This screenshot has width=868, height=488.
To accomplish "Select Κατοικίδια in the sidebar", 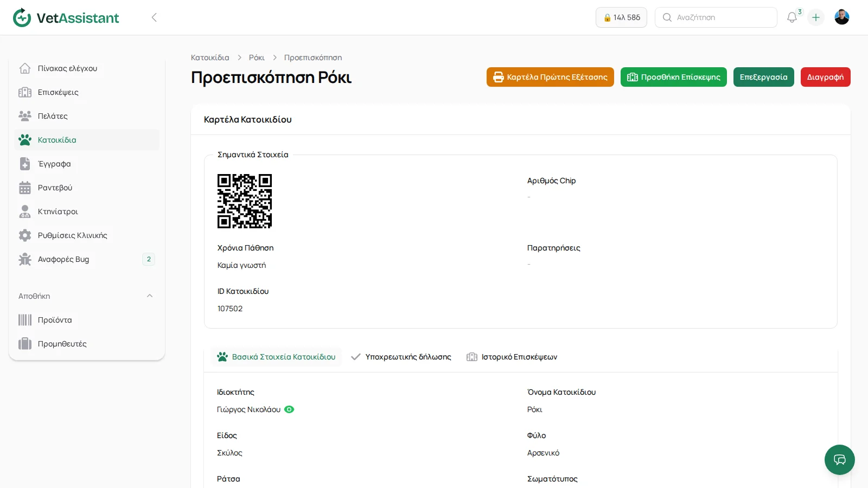I will (x=87, y=140).
